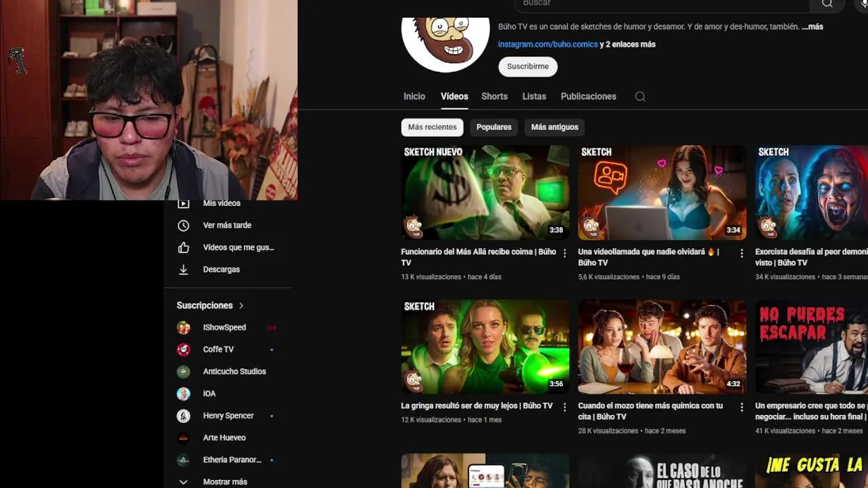The height and width of the screenshot is (488, 868).
Task: Click the search magnifier button at top
Action: pyautogui.click(x=827, y=3)
